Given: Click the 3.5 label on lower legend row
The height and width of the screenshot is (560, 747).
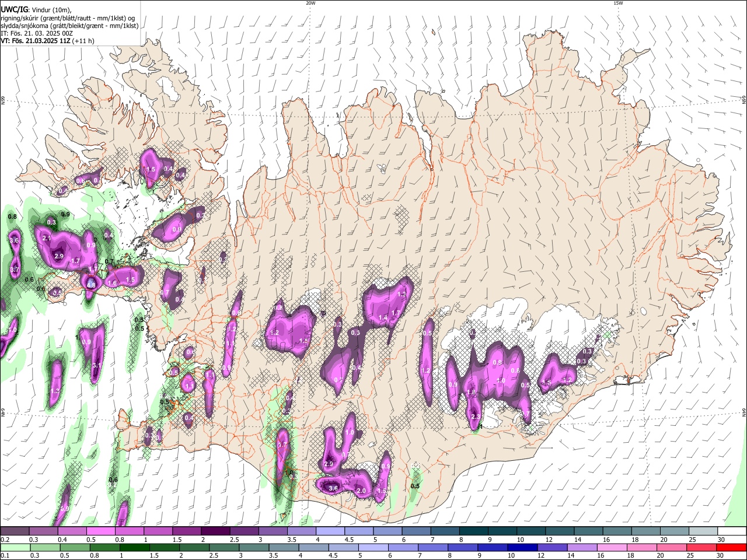Looking at the screenshot, I should tap(274, 555).
